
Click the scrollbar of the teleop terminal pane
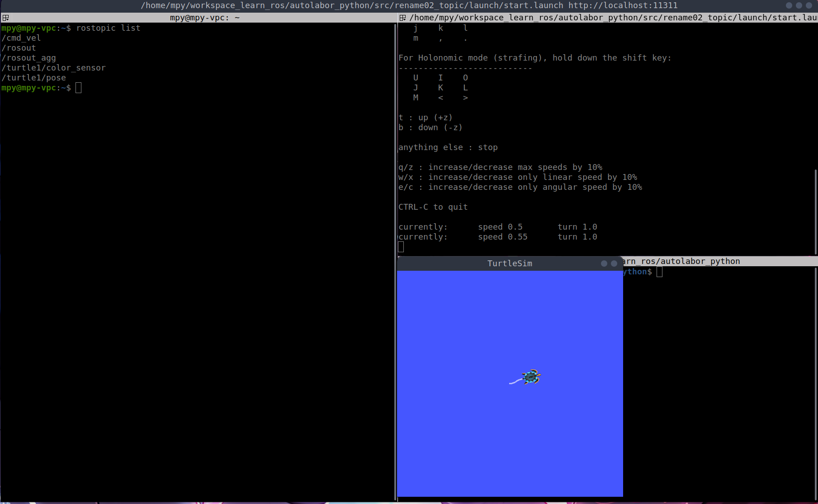pos(815,210)
